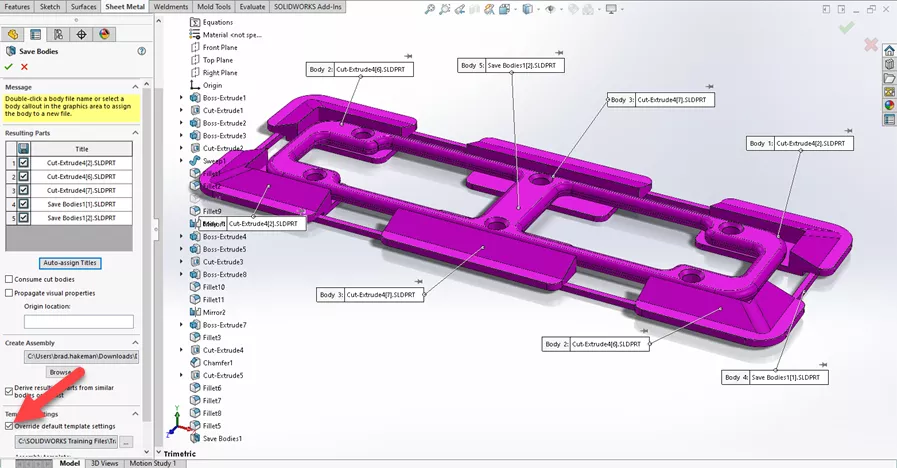897x468 pixels.
Task: Click the red cancel X in Save Bodies panel
Action: pyautogui.click(x=24, y=67)
